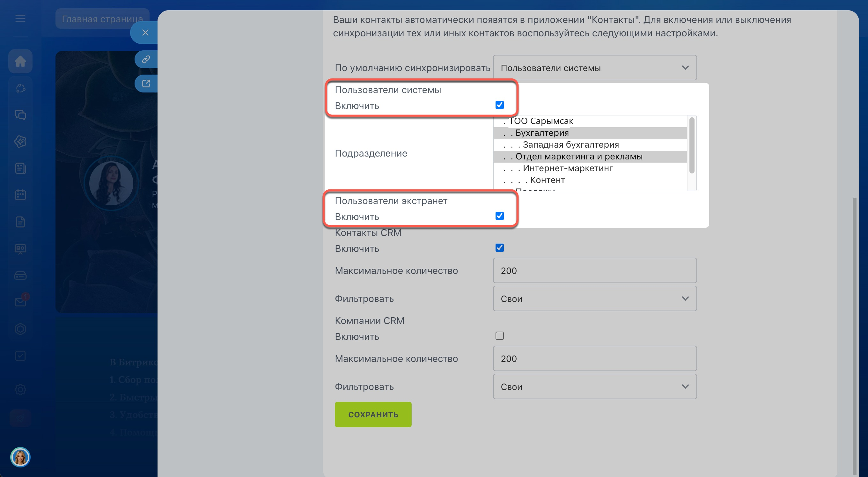Viewport: 868px width, 477px height.
Task: Uncheck Включить under Пользователи системы
Action: [x=499, y=105]
